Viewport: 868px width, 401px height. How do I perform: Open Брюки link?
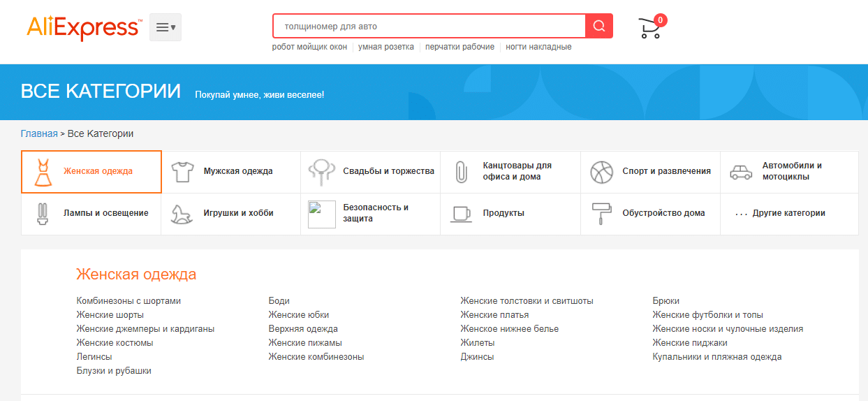click(666, 301)
